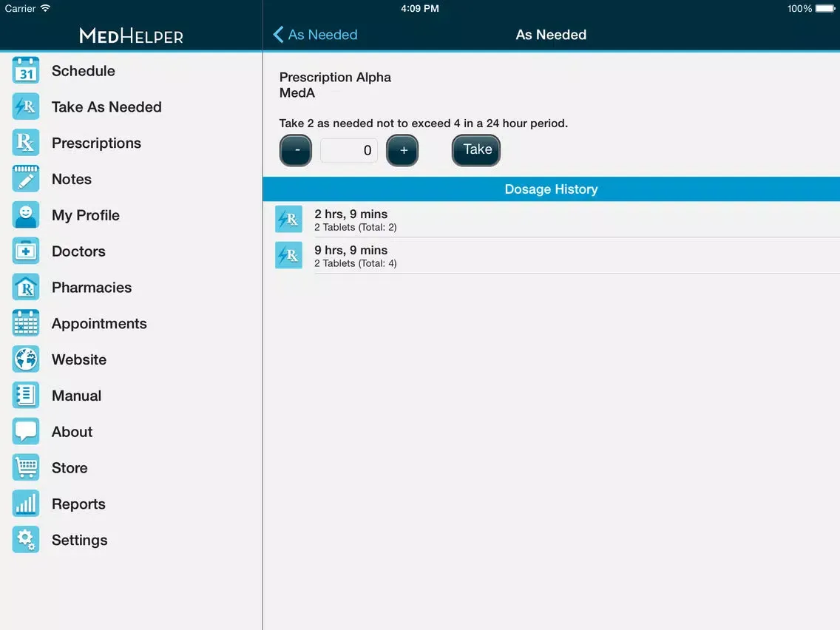The image size is (840, 630).
Task: Click the MedHelper app title
Action: tap(132, 36)
